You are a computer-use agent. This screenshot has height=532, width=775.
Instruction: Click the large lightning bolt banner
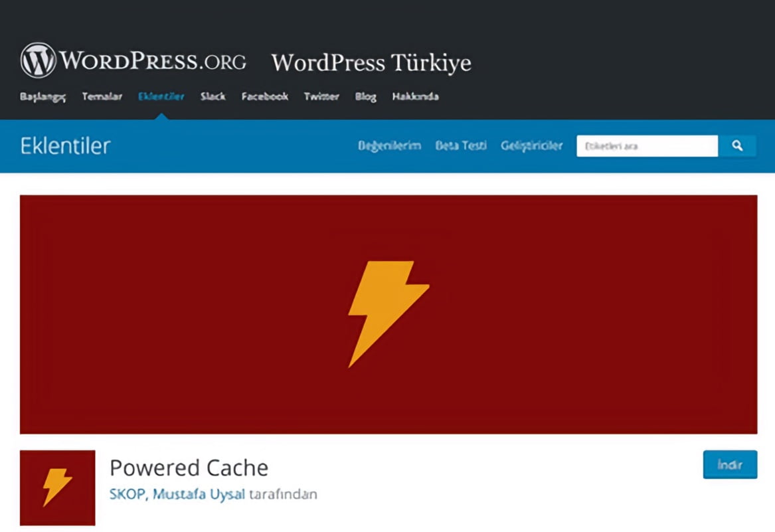[x=388, y=314]
